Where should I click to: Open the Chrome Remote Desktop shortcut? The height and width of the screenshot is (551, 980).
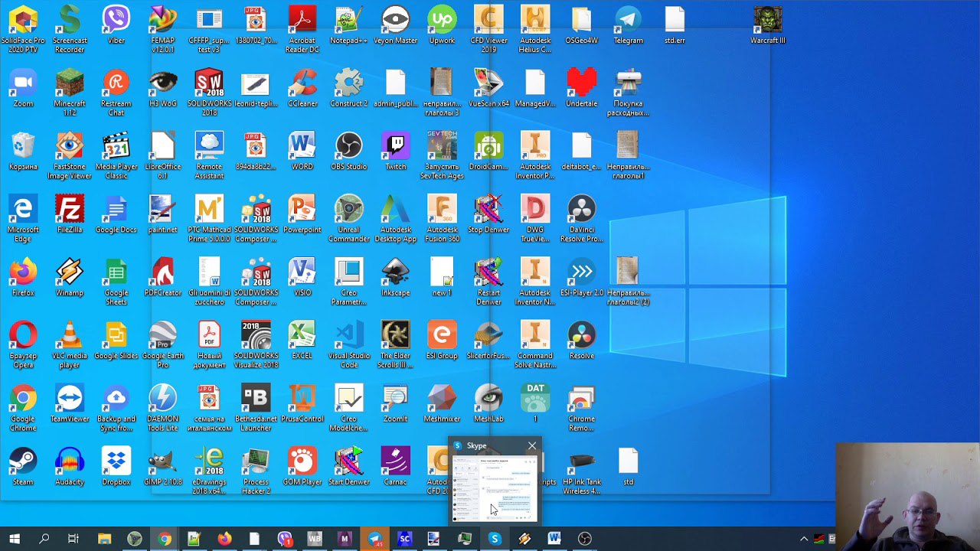tap(582, 408)
